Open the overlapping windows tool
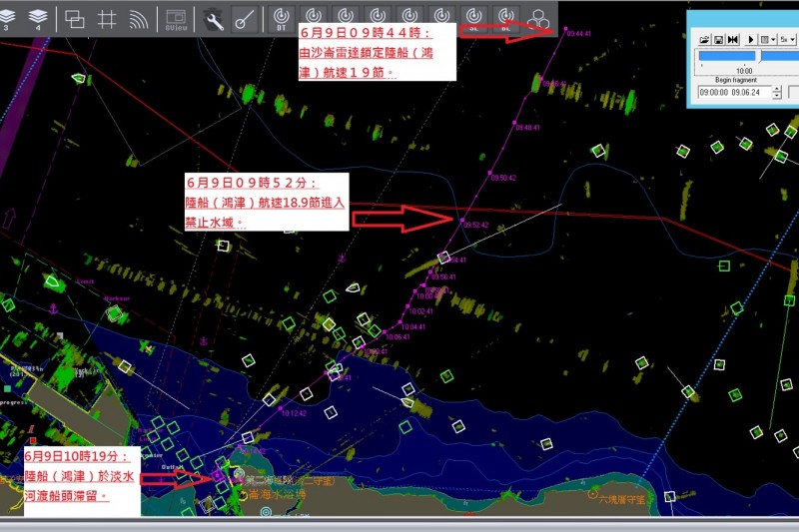 tap(75, 18)
